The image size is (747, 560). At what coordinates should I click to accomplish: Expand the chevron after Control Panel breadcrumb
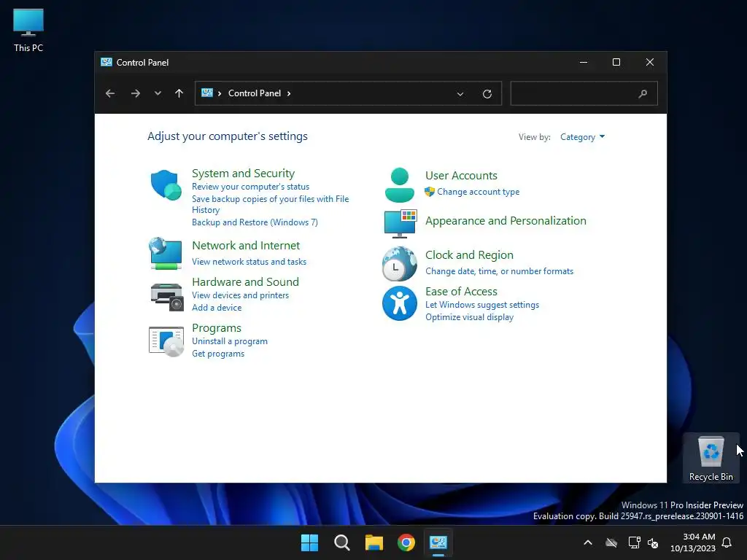tap(289, 93)
